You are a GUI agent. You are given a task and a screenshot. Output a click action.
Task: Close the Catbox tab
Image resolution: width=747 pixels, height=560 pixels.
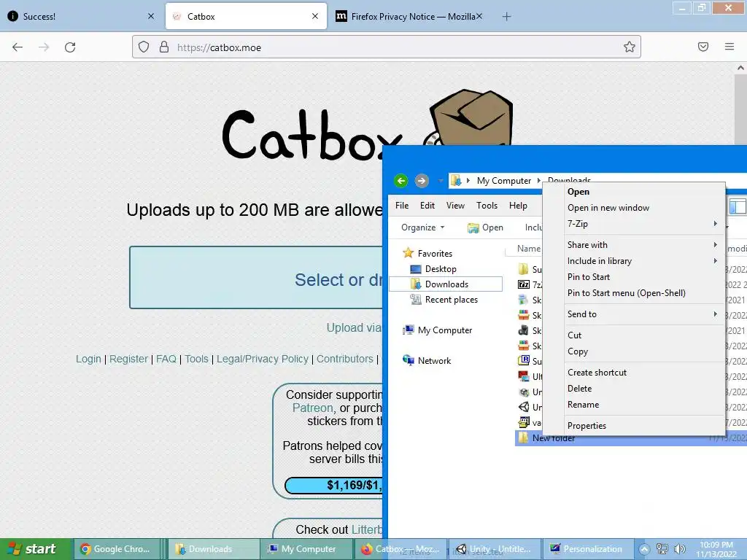(315, 16)
